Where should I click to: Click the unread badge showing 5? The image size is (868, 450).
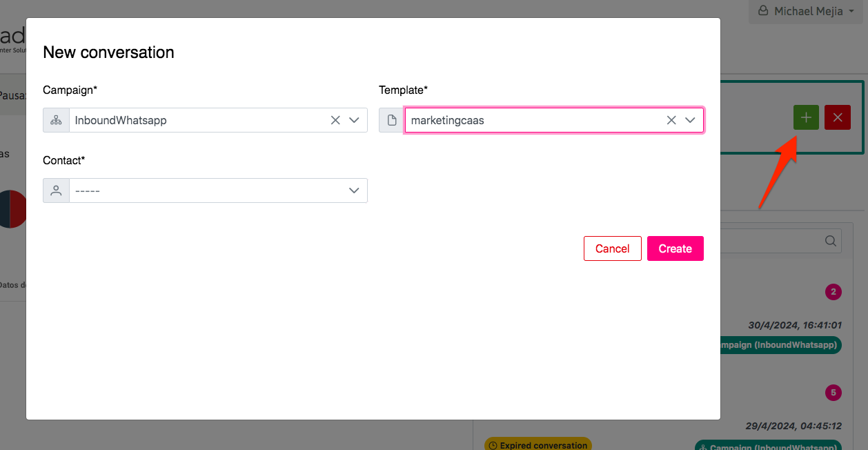point(833,393)
